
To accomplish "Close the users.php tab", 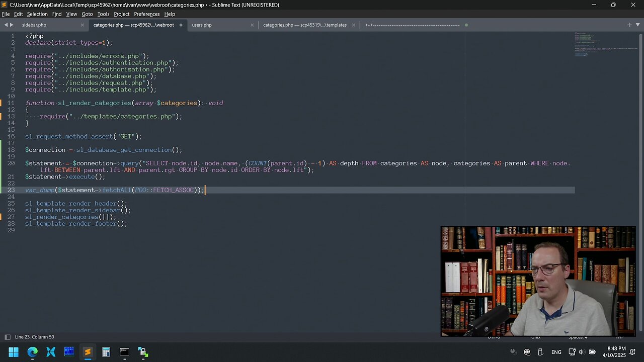I will click(252, 25).
